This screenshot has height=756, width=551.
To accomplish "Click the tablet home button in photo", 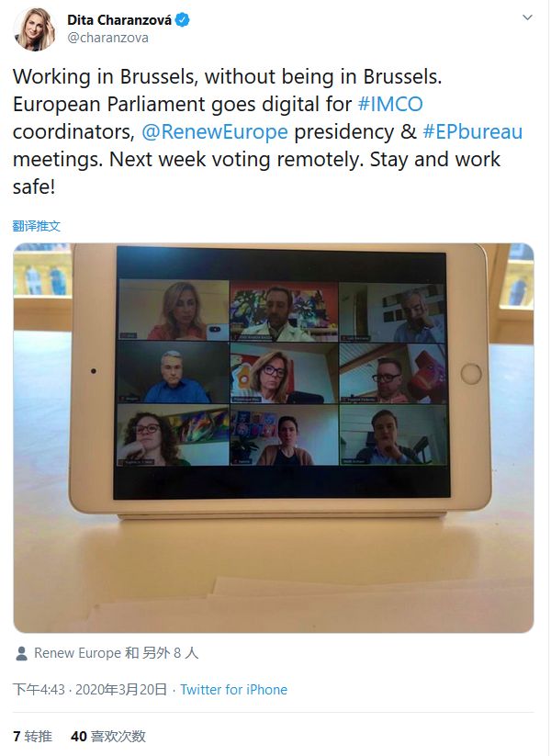I will point(470,374).
